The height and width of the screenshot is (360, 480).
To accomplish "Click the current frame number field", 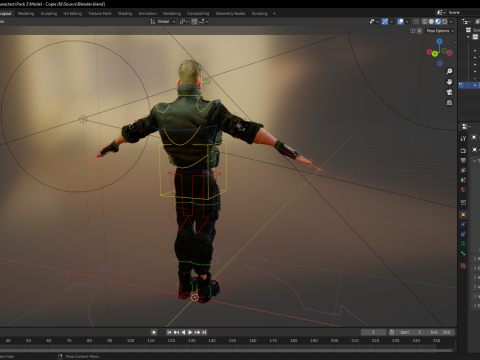I will (373, 332).
